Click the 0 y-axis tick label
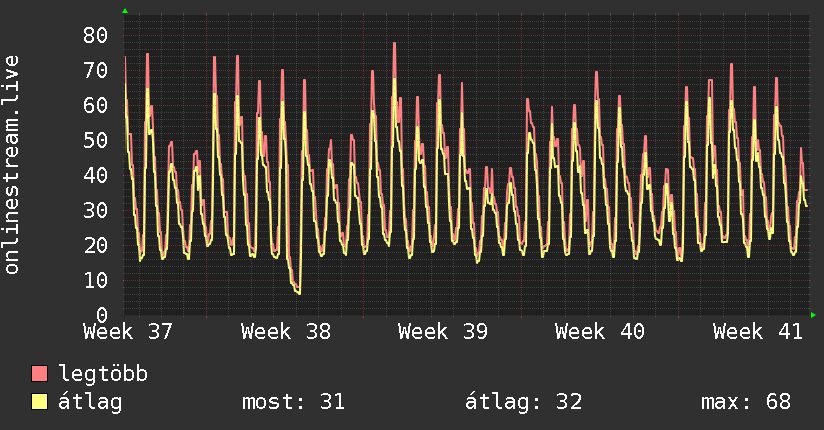Image resolution: width=824 pixels, height=430 pixels. [x=102, y=315]
